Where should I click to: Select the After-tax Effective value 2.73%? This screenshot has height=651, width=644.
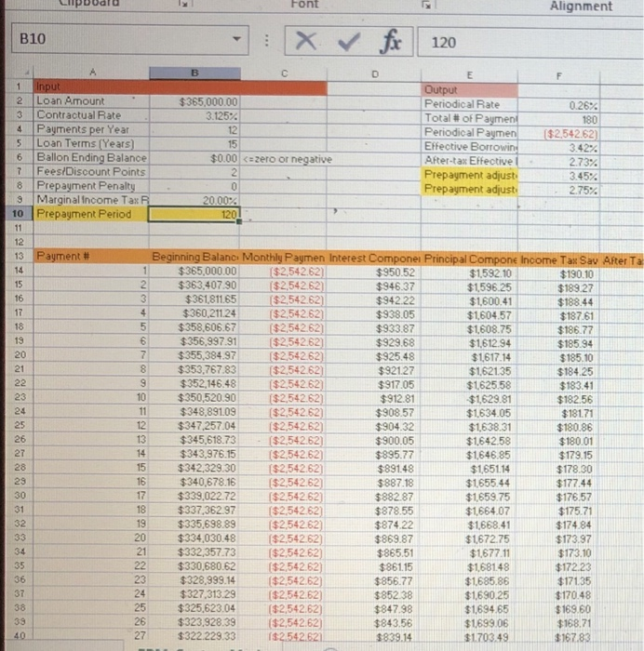[x=558, y=162]
